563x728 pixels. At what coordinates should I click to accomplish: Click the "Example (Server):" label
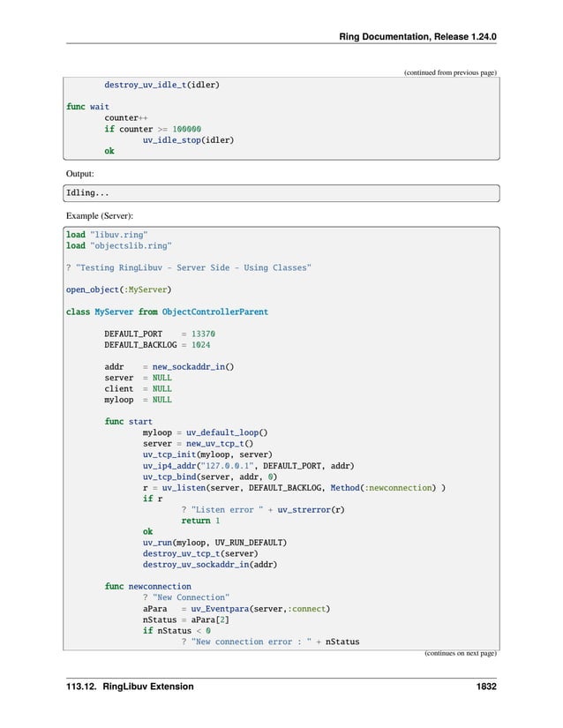[x=100, y=216]
